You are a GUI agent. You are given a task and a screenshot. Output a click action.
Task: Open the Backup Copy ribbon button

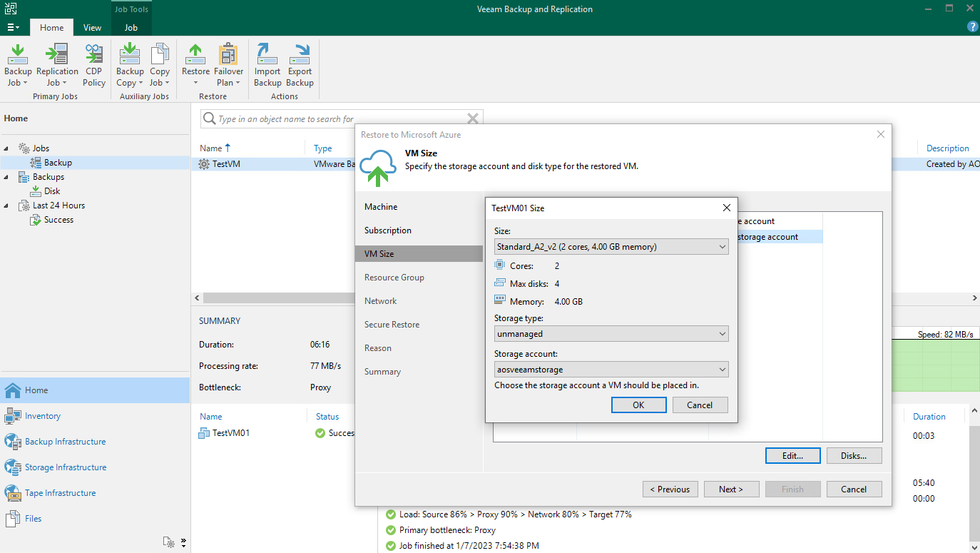pyautogui.click(x=130, y=65)
